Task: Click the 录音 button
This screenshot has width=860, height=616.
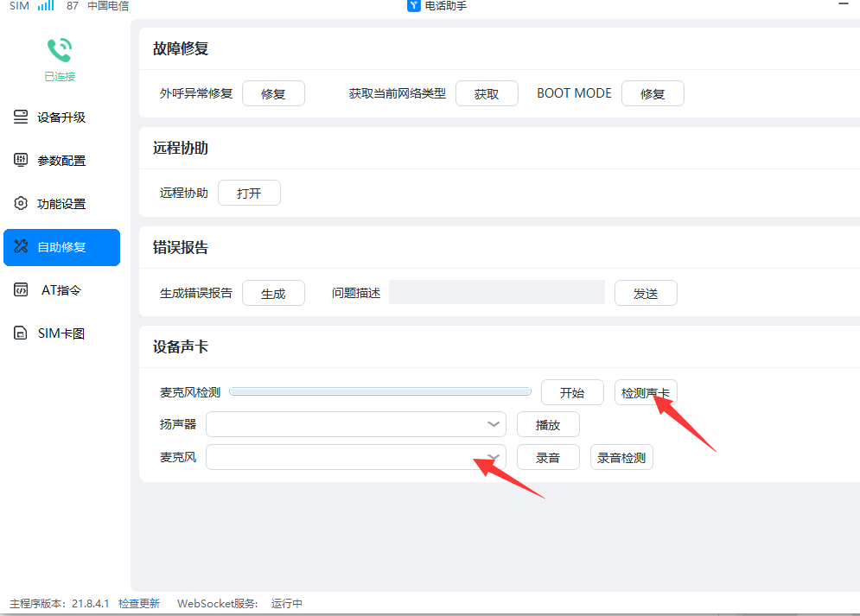Action: 548,457
